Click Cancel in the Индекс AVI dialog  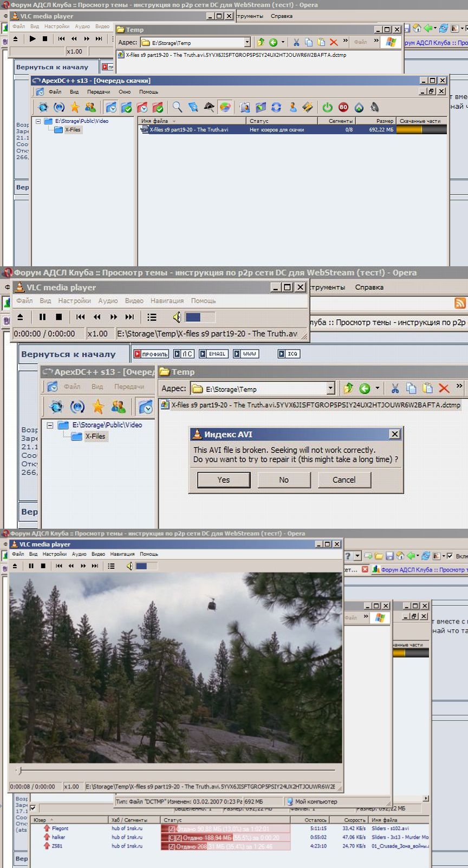[x=344, y=479]
